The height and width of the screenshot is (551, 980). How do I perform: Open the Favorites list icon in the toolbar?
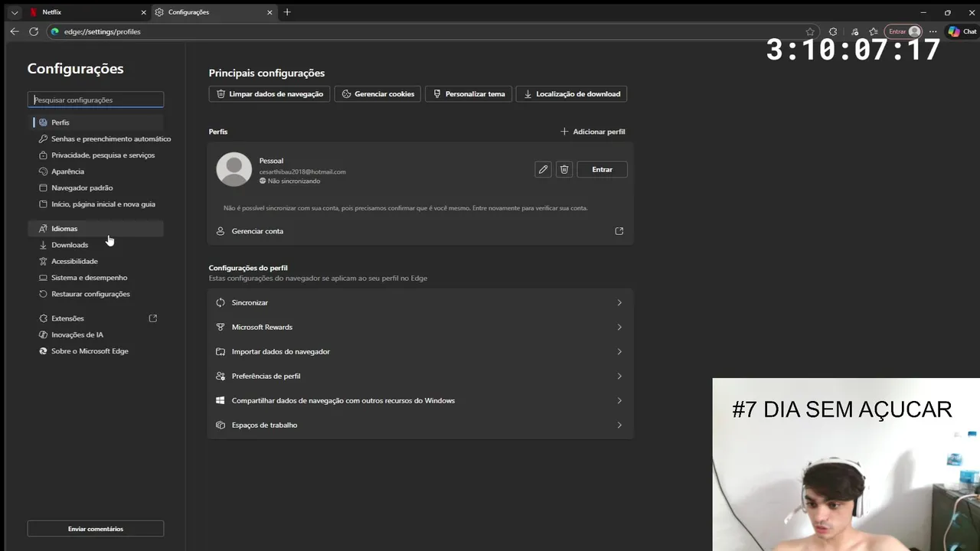point(874,31)
